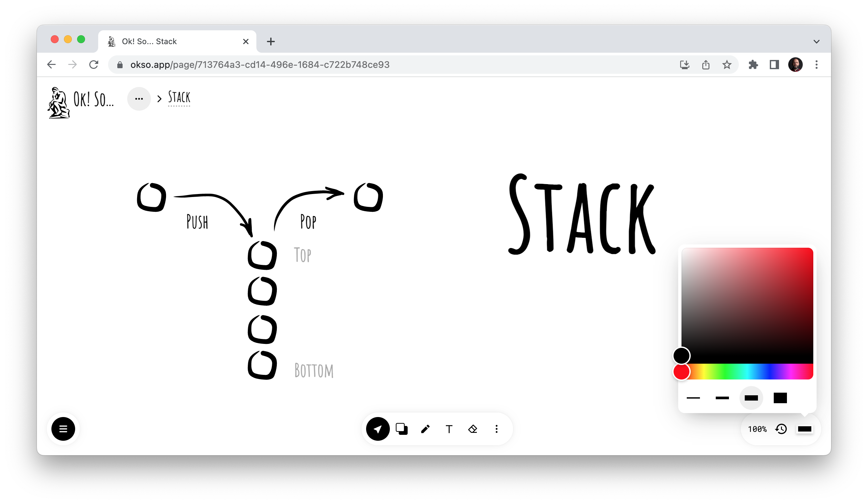
Task: Click the large Stack heading text
Action: (x=582, y=214)
